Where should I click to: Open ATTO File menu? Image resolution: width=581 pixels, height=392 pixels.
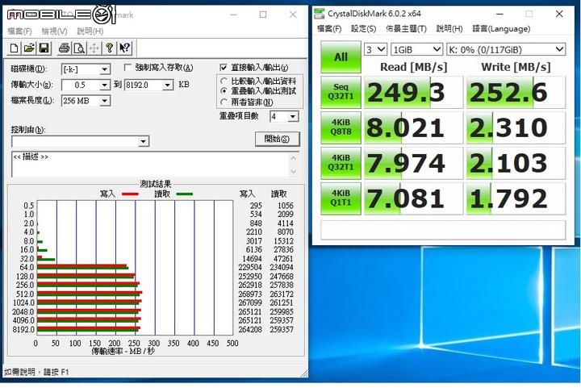[x=19, y=31]
